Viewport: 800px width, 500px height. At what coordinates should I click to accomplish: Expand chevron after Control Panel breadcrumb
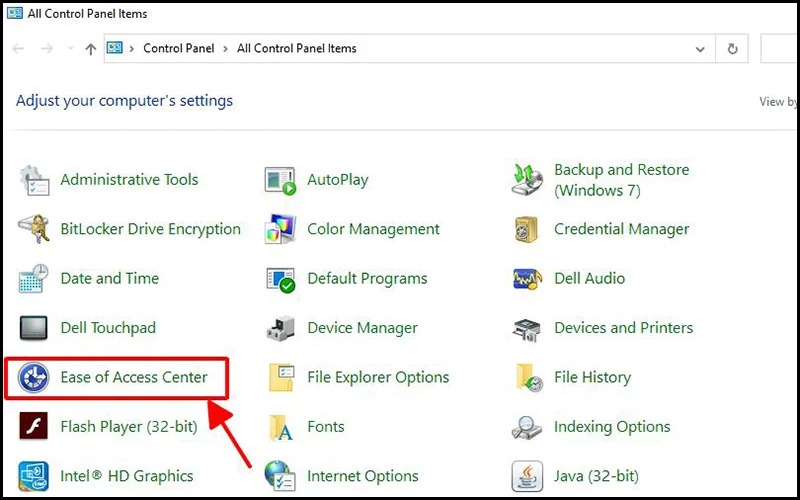[x=225, y=48]
